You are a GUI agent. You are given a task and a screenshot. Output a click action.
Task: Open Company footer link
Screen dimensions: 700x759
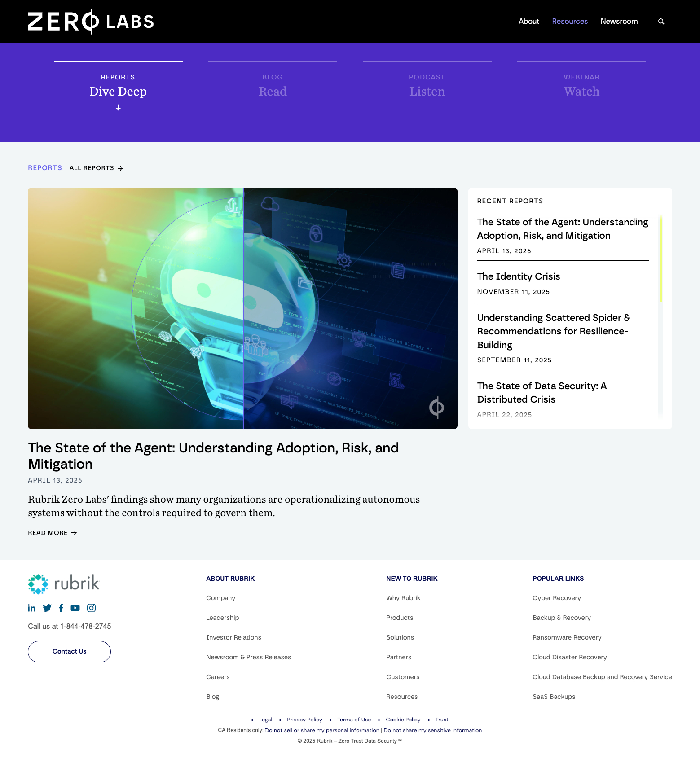[220, 598]
